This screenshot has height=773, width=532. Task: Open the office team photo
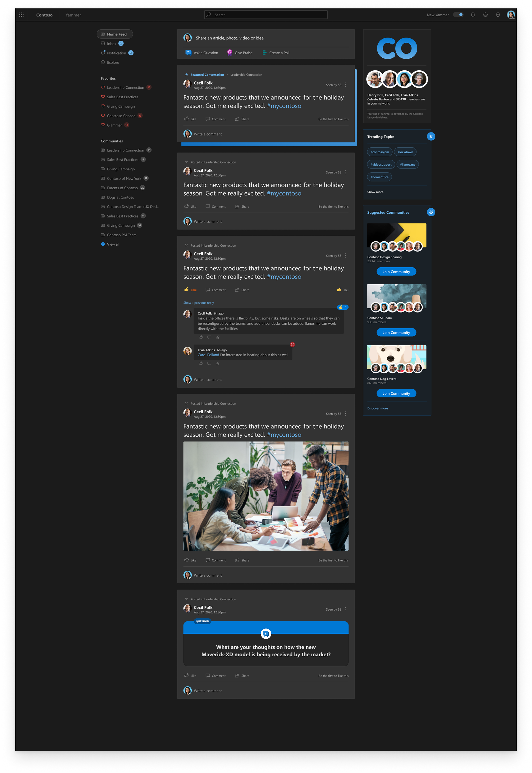(x=266, y=496)
